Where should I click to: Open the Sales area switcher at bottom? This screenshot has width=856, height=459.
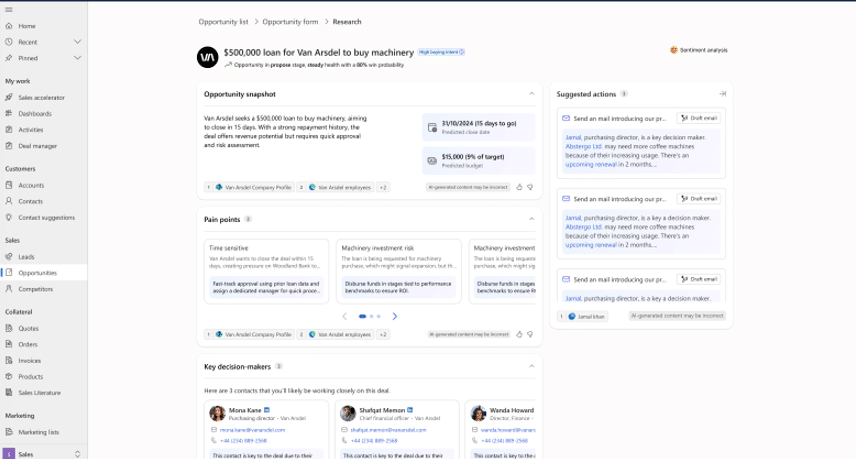pyautogui.click(x=77, y=453)
